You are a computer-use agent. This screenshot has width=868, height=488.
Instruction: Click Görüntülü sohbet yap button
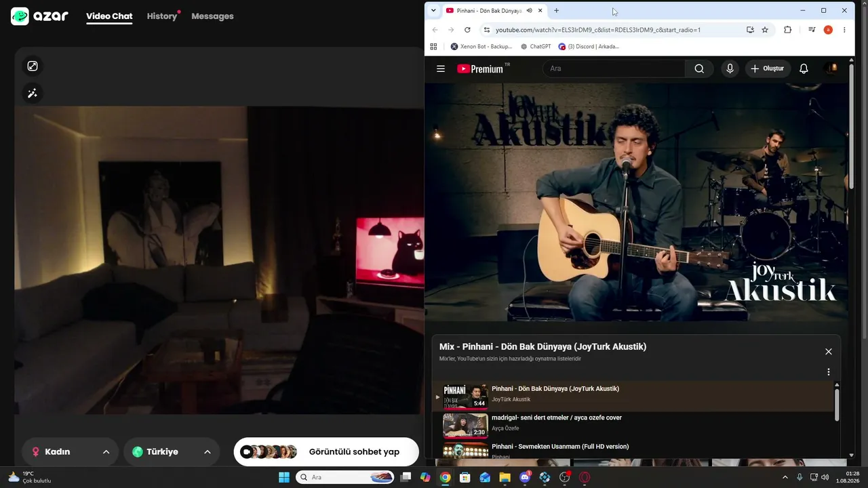(x=326, y=452)
